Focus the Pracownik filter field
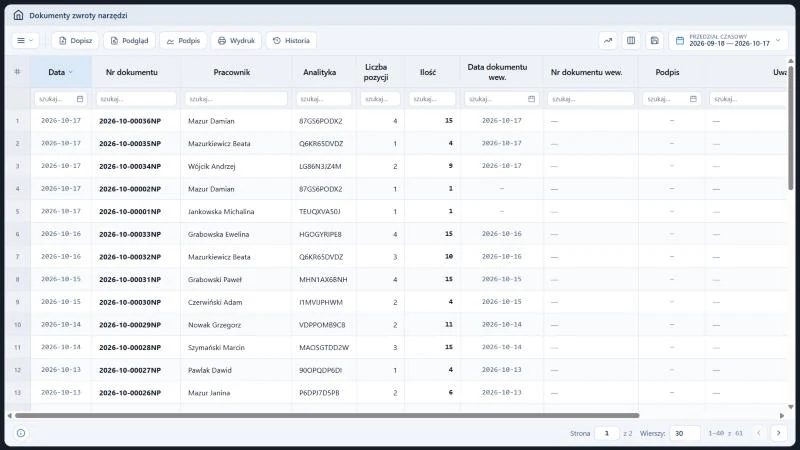The height and width of the screenshot is (450, 800). point(236,99)
